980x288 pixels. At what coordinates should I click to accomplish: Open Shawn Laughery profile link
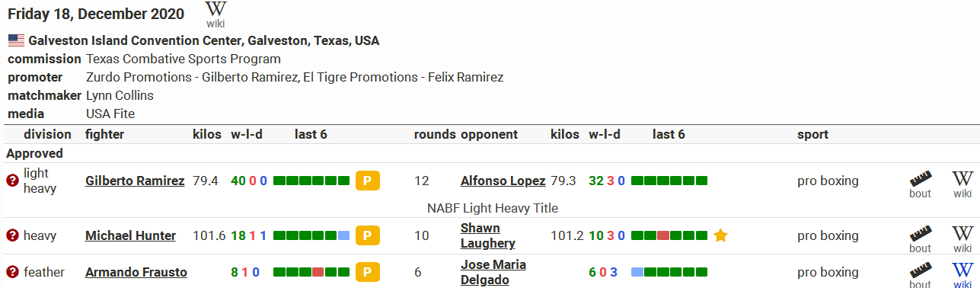click(488, 236)
